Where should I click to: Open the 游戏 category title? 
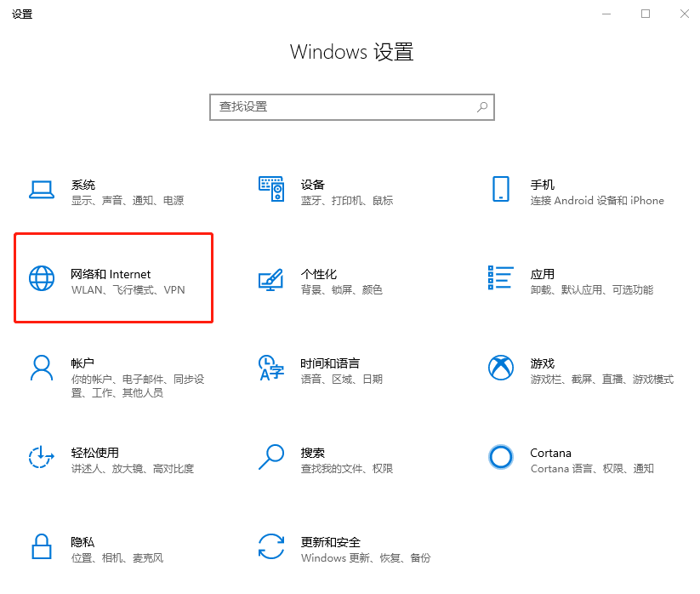coord(542,363)
